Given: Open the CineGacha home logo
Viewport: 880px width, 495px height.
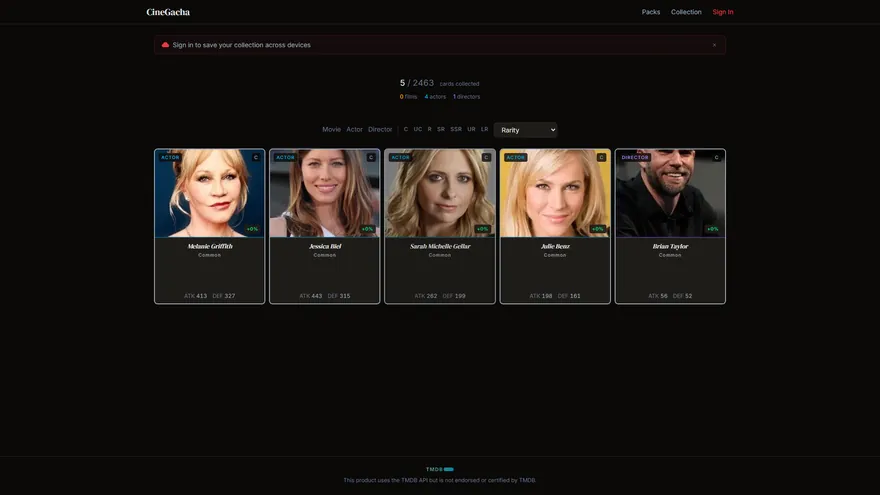Looking at the screenshot, I should pyautogui.click(x=168, y=12).
